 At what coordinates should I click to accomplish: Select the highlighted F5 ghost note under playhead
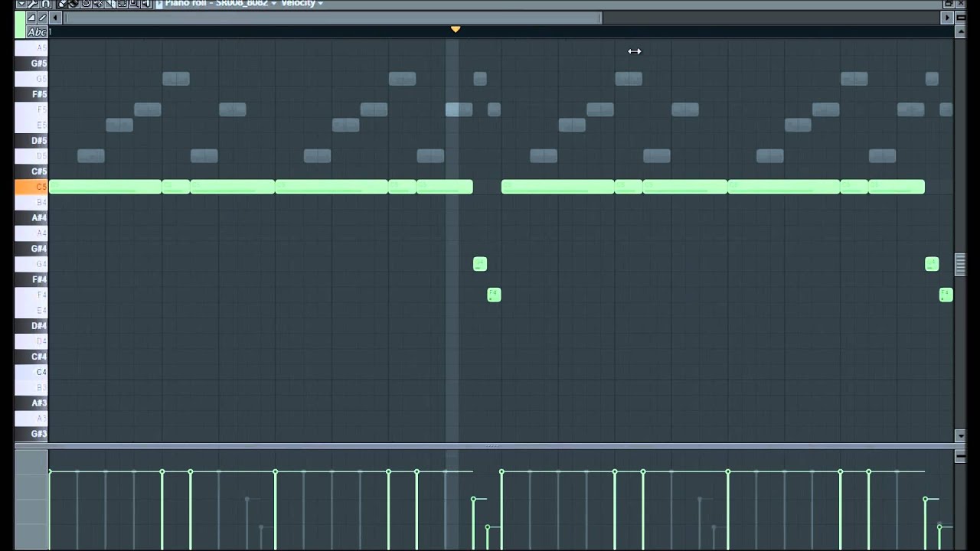point(459,109)
